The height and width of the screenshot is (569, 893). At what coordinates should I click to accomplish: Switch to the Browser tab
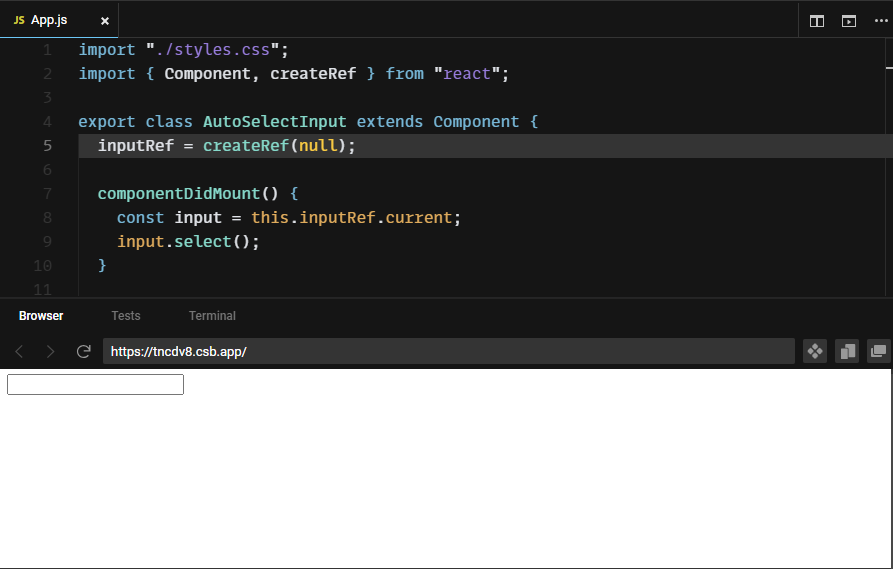click(41, 316)
